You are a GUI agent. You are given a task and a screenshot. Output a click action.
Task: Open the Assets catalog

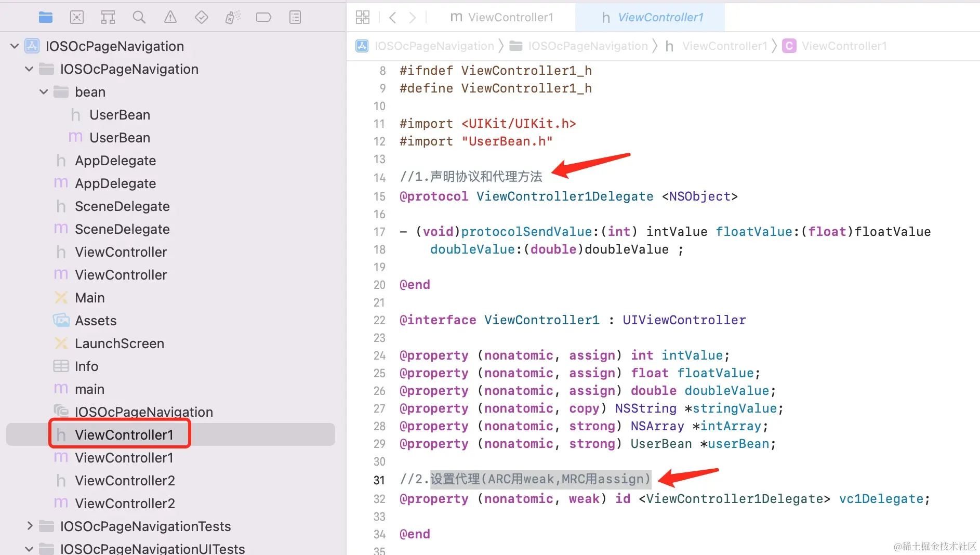pos(96,321)
